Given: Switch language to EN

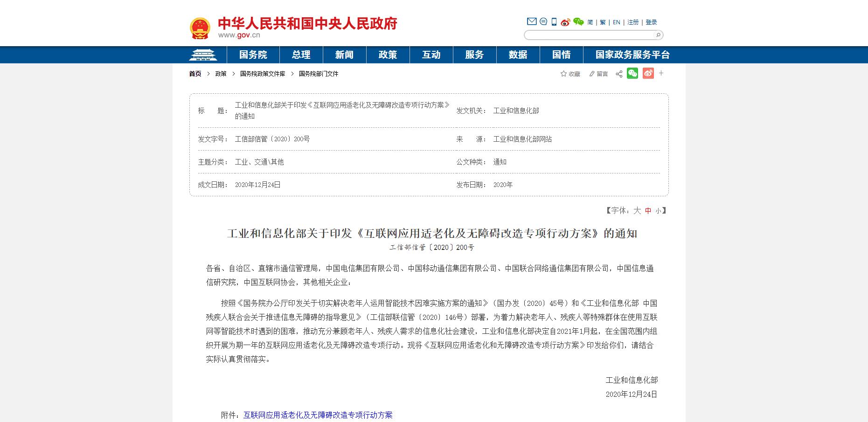Looking at the screenshot, I should pyautogui.click(x=616, y=21).
